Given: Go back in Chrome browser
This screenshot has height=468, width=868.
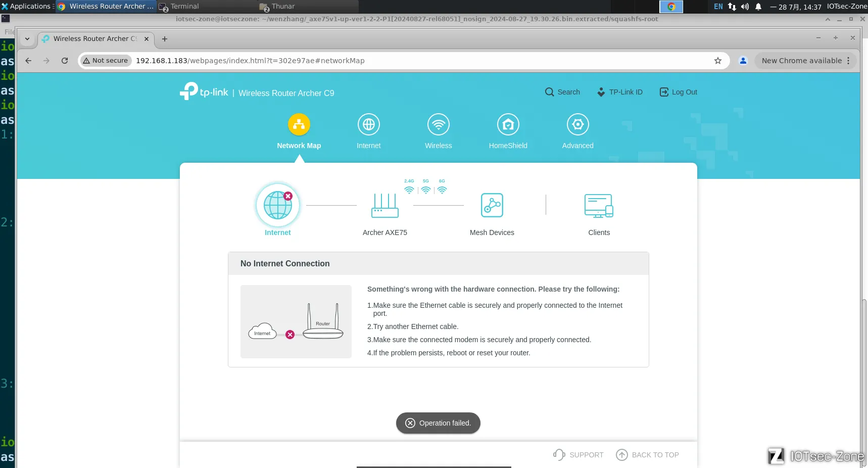Looking at the screenshot, I should coord(28,61).
